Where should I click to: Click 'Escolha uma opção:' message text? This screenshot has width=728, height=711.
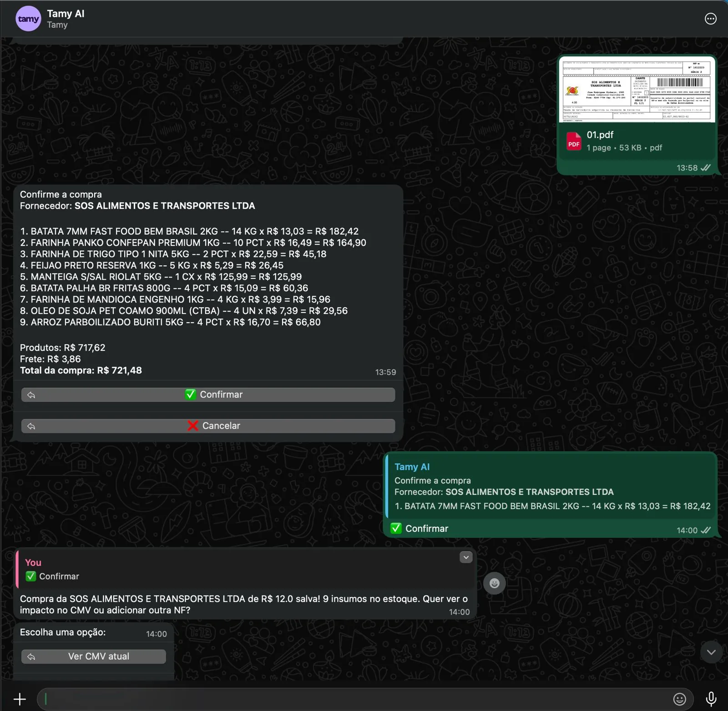pyautogui.click(x=63, y=632)
